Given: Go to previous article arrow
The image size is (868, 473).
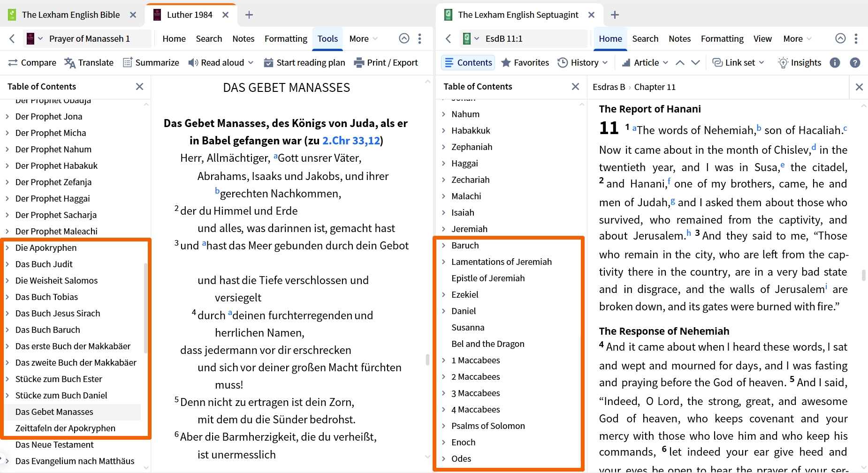Looking at the screenshot, I should pos(680,63).
